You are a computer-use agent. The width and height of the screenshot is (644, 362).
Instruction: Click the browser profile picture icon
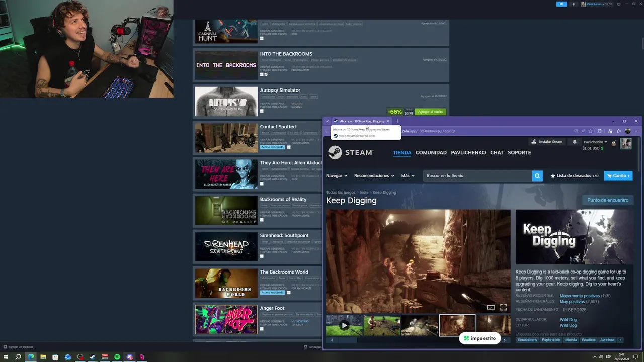click(627, 131)
